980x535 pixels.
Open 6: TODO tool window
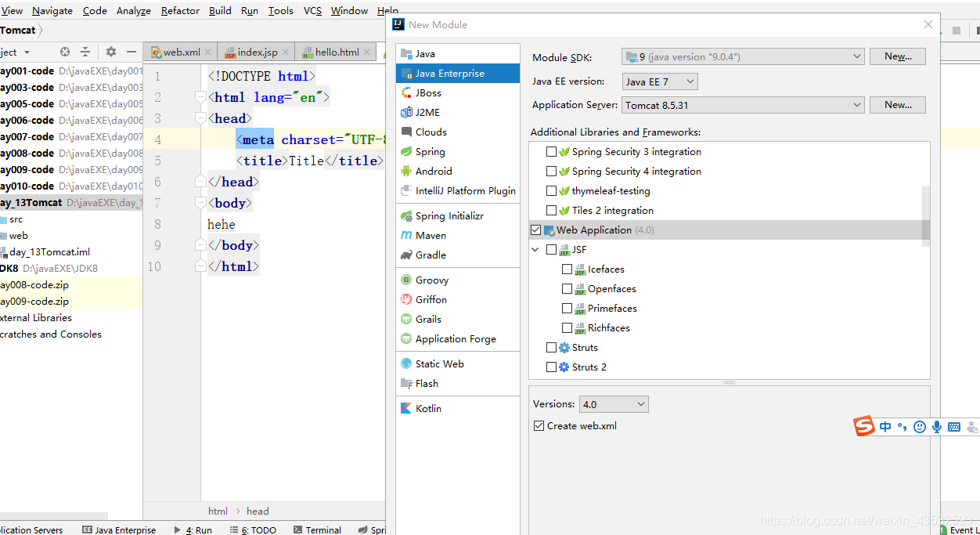click(x=252, y=530)
